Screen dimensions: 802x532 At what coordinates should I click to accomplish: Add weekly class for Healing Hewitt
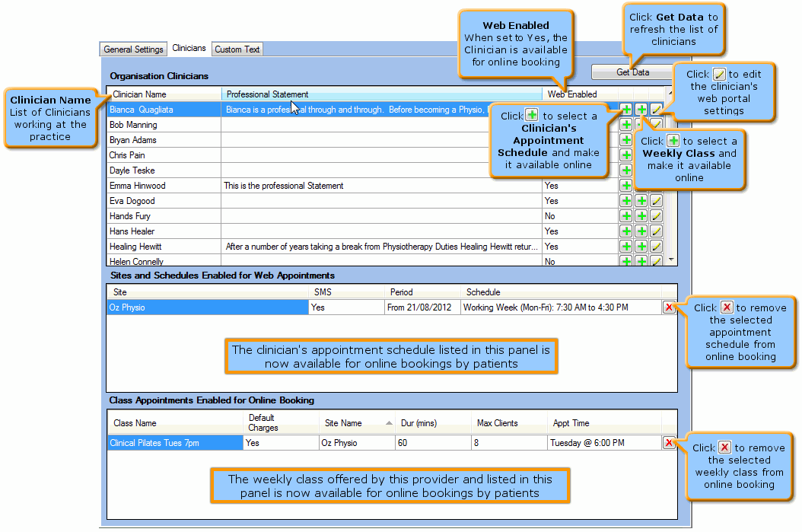pos(641,247)
